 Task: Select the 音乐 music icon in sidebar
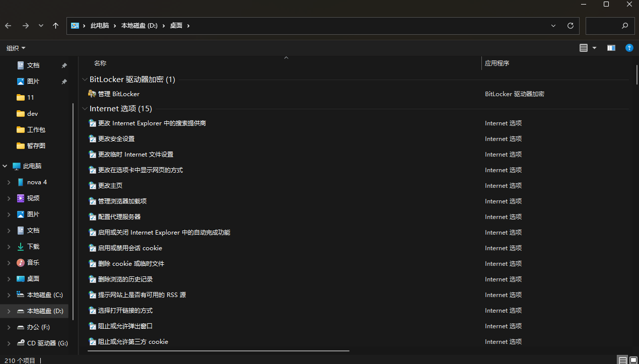tap(21, 263)
